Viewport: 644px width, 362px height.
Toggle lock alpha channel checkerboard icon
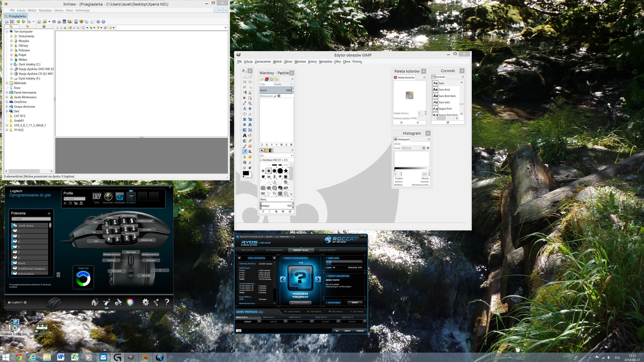click(x=279, y=96)
